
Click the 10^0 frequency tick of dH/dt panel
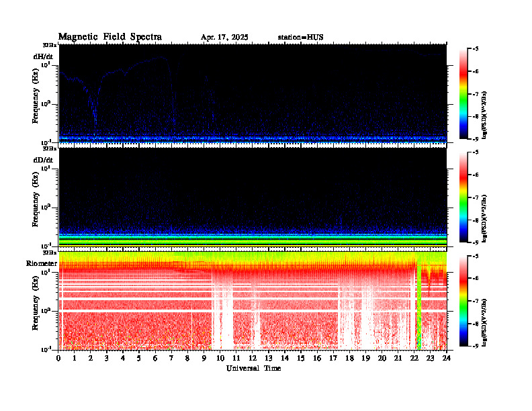tap(46, 103)
